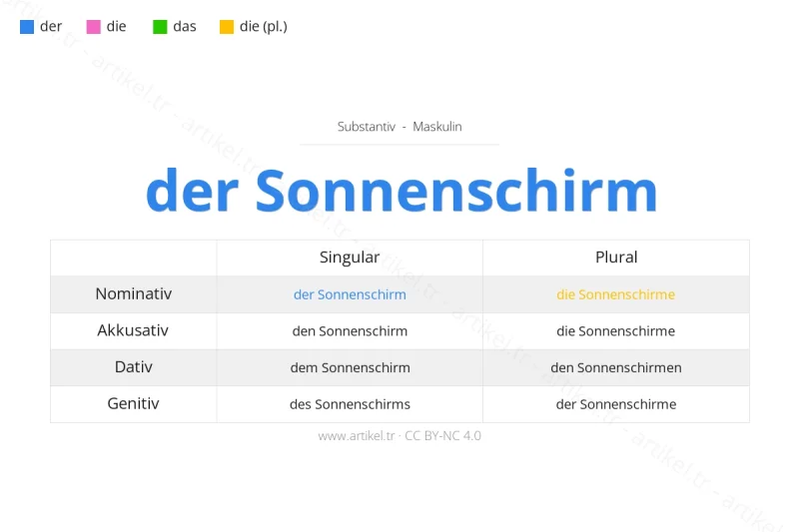Screen dimensions: 799x532
Task: Click the dem Sonnenschirm dative cell
Action: (350, 367)
